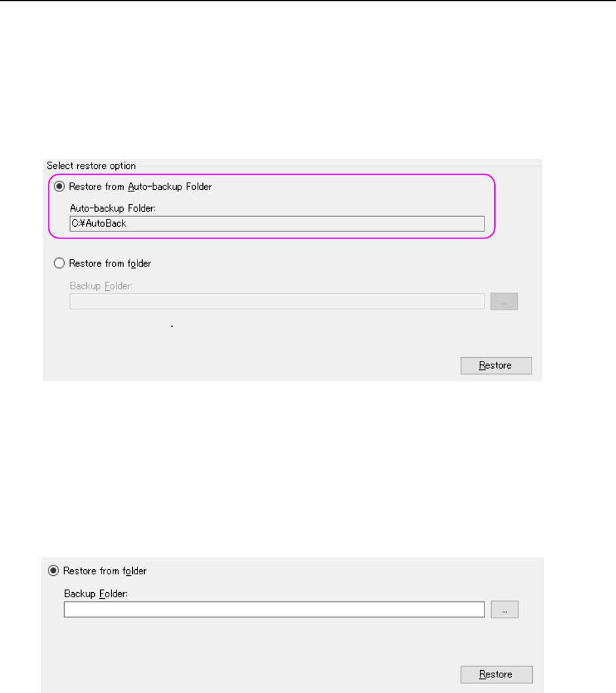The image size is (616, 693).
Task: Choose the unselected Restore from folder radio button
Action: tap(60, 263)
